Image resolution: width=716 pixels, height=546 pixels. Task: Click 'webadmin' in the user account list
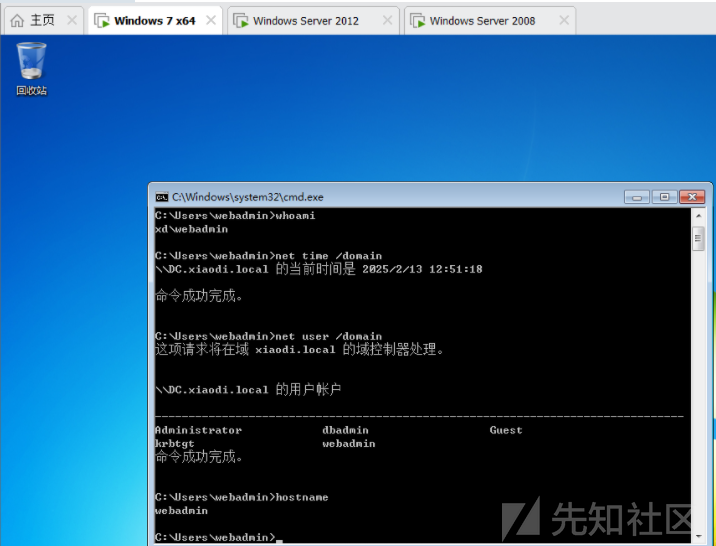point(349,444)
